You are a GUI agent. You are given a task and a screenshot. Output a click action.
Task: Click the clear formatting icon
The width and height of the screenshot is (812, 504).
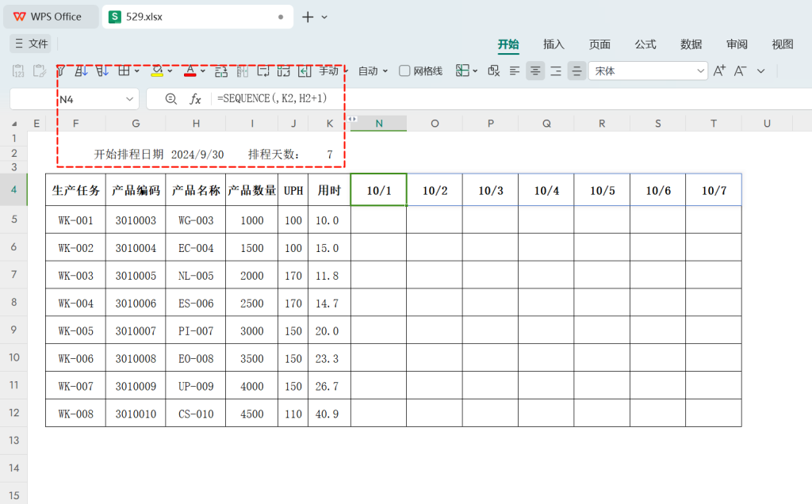[x=493, y=71]
